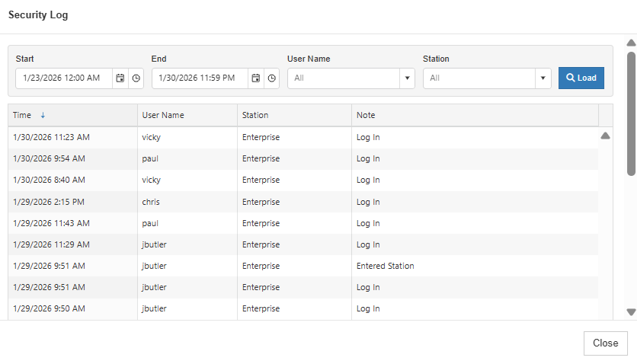Open the Start date calendar picker
Viewport: 637px width, 364px height.
[120, 78]
